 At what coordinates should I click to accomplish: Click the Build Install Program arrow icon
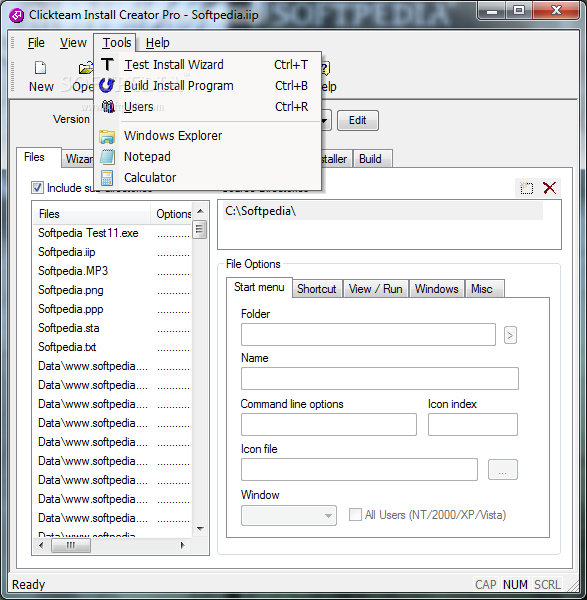[x=107, y=85]
